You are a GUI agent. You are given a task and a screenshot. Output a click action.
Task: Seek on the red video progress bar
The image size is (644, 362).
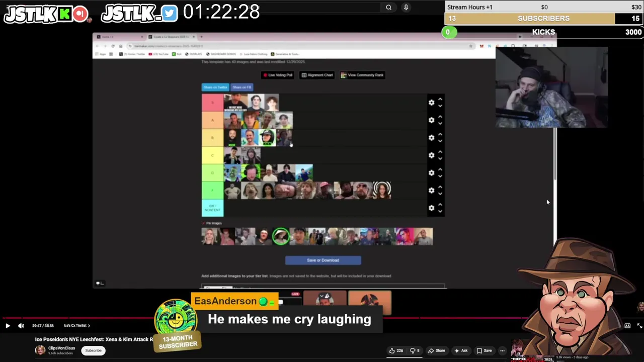click(322, 318)
